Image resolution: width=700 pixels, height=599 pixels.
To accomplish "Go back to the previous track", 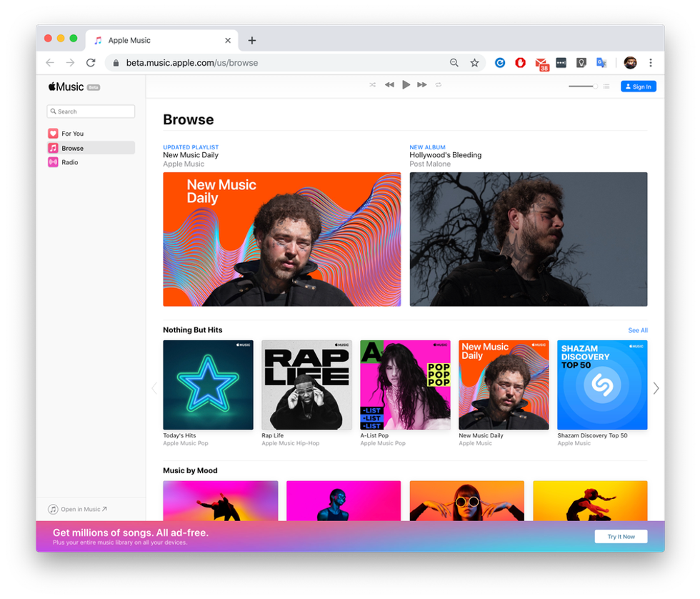I will (x=389, y=85).
